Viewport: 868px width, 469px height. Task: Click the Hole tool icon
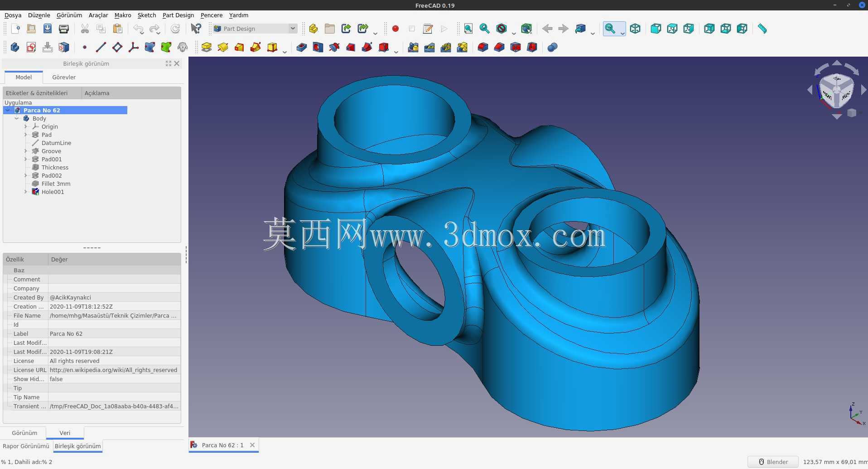tap(318, 47)
